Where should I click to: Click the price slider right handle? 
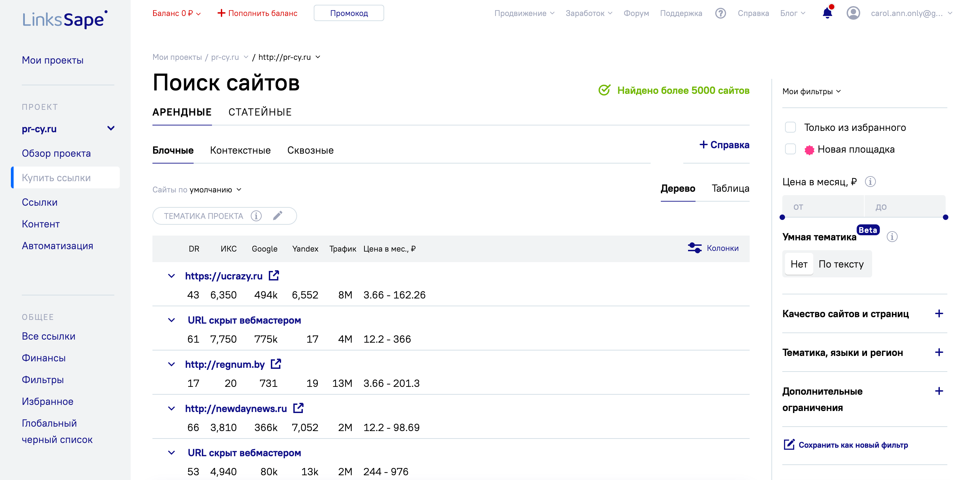(x=945, y=217)
